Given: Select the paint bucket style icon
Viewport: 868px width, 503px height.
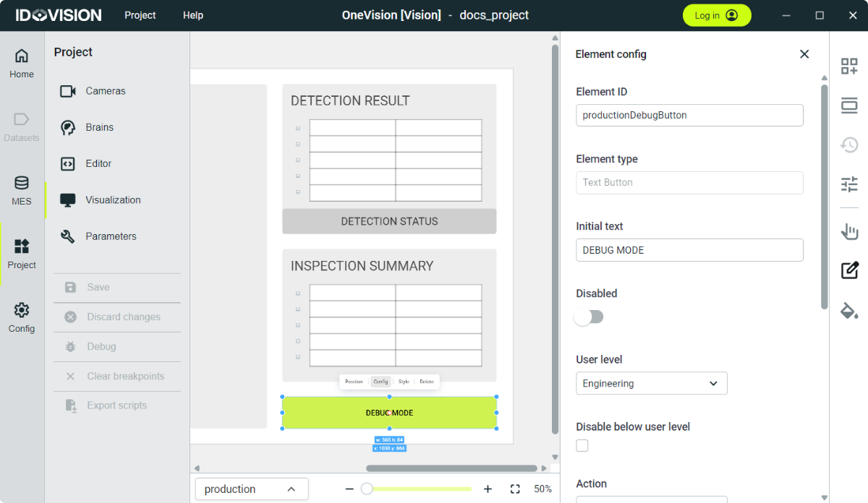Looking at the screenshot, I should pos(849,311).
